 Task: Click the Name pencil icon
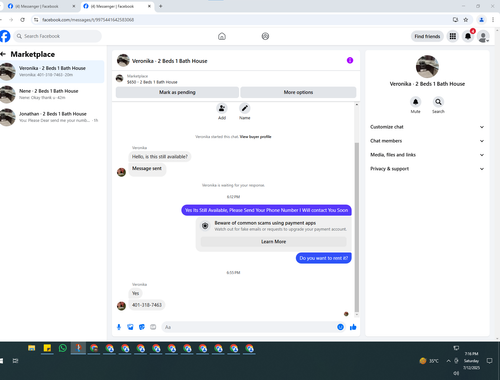tap(245, 108)
